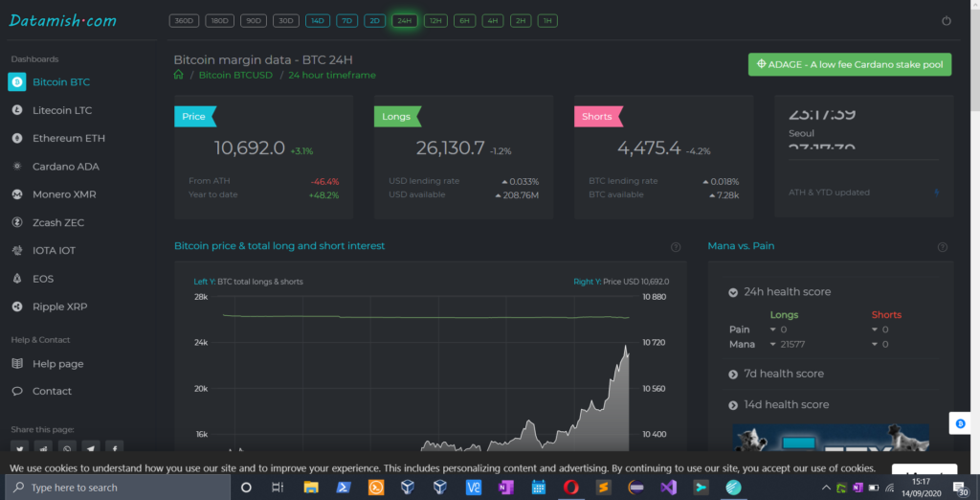The height and width of the screenshot is (500, 980).
Task: Select the 2D timeframe
Action: 375,21
